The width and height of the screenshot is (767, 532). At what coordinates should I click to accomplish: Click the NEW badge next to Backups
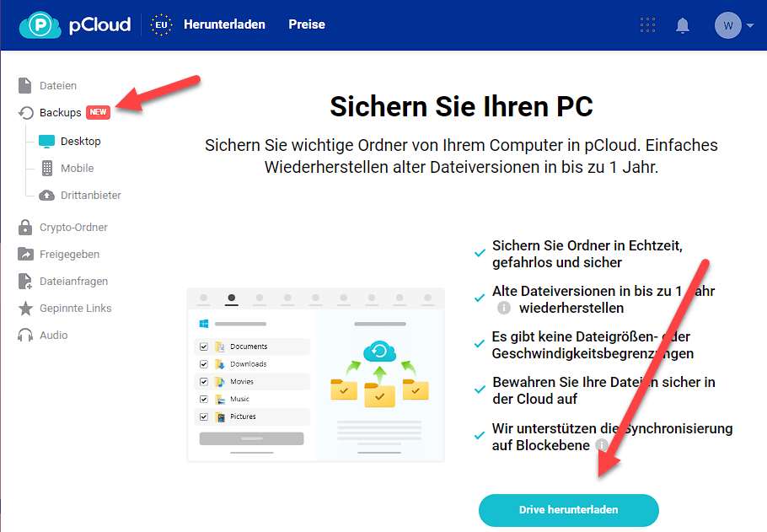[x=99, y=112]
